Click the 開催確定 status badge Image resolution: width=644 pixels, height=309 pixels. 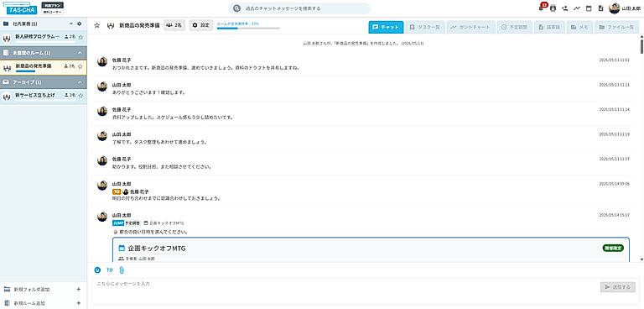(x=613, y=248)
